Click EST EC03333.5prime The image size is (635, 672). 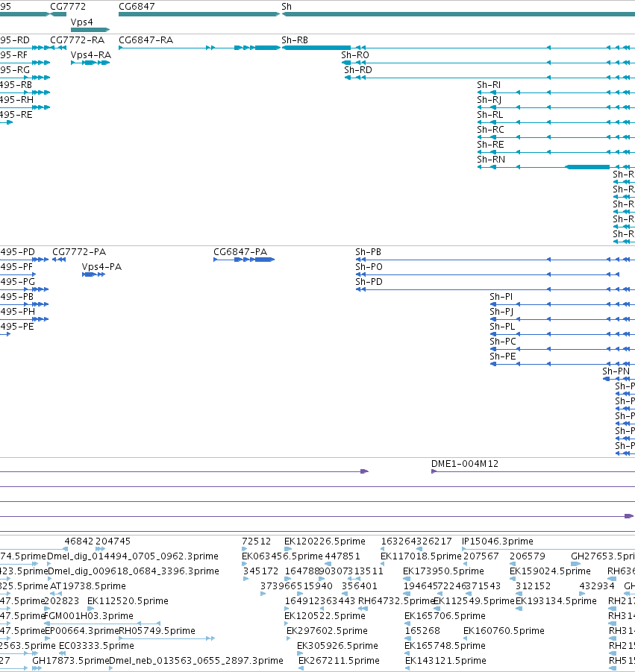click(96, 646)
